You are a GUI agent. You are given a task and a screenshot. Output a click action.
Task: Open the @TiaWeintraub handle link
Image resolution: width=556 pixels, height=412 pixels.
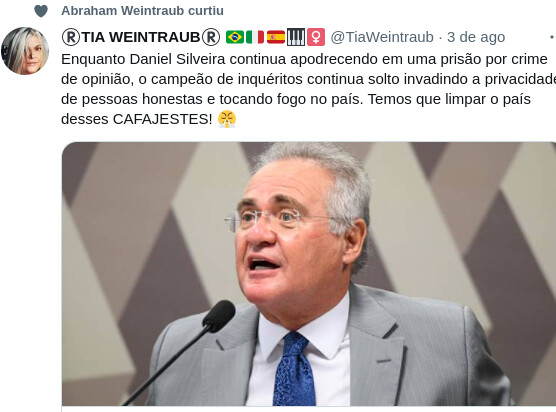pos(382,37)
